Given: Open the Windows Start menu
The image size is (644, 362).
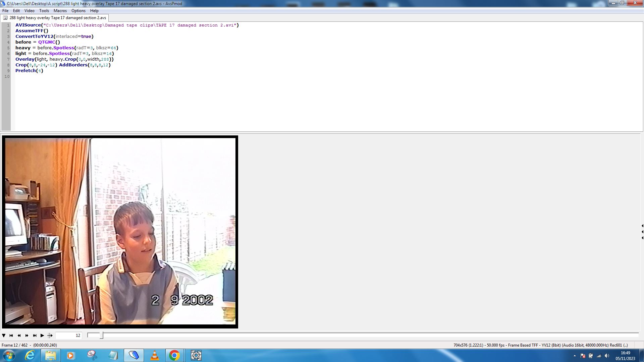Looking at the screenshot, I should click(x=9, y=355).
